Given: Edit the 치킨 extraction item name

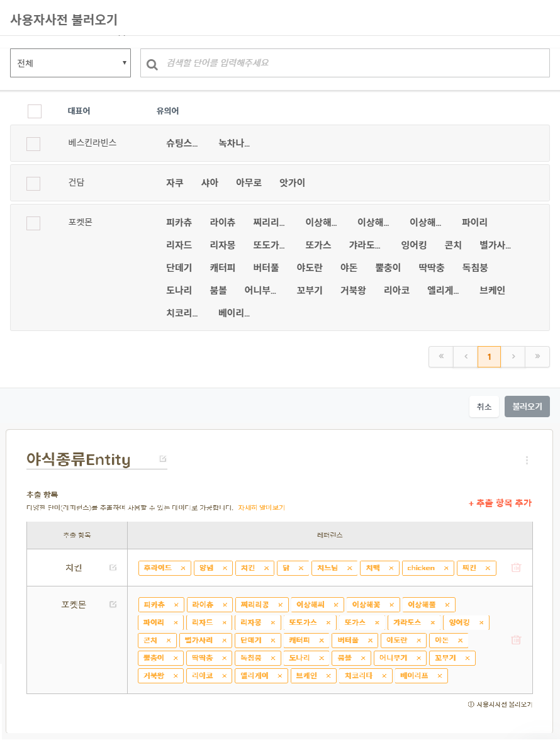Looking at the screenshot, I should point(113,568).
